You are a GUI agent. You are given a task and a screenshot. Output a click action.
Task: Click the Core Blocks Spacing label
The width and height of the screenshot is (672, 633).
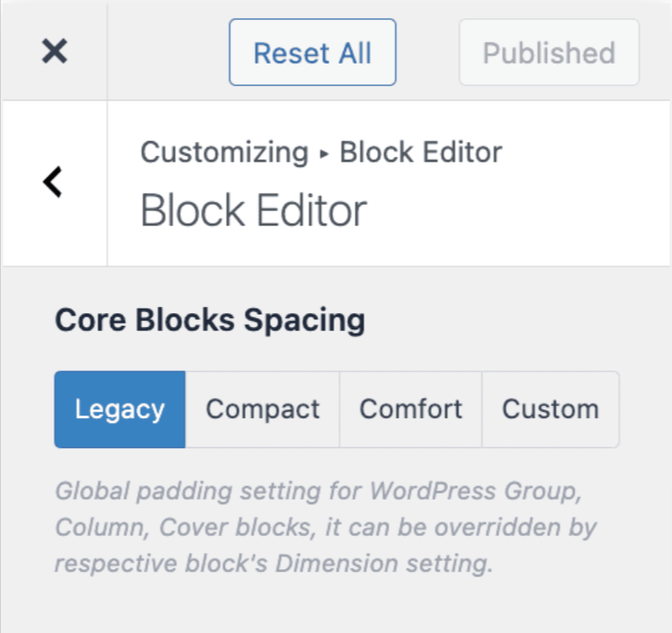pos(210,320)
